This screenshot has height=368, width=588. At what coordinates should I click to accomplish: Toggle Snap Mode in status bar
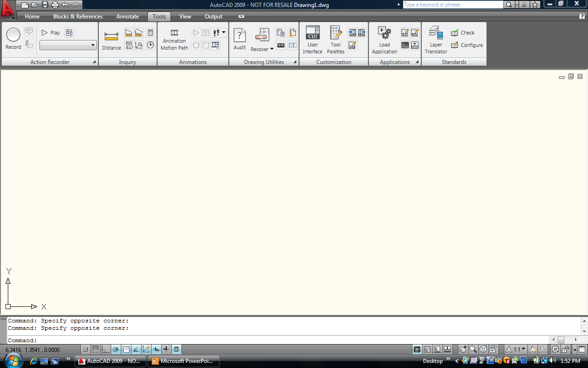85,349
